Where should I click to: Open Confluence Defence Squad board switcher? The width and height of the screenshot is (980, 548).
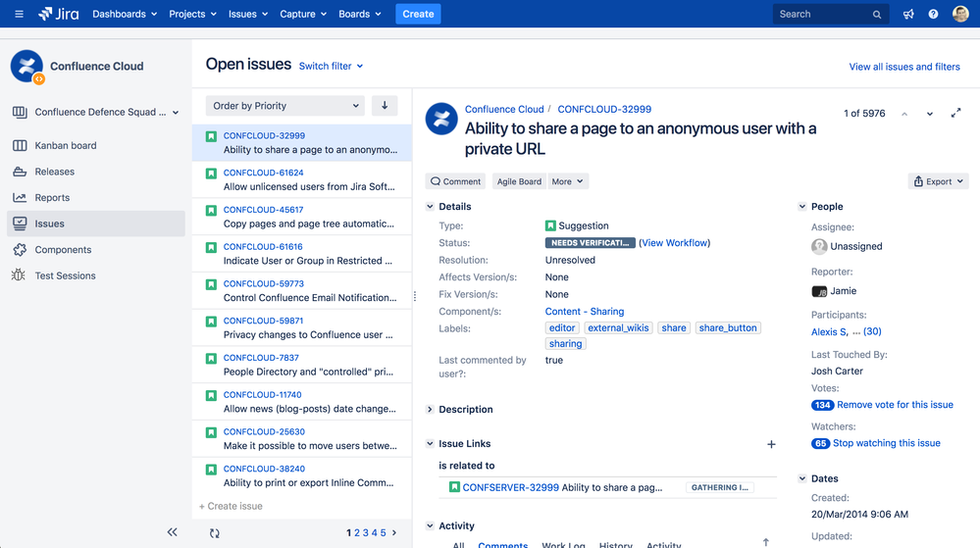(x=95, y=112)
